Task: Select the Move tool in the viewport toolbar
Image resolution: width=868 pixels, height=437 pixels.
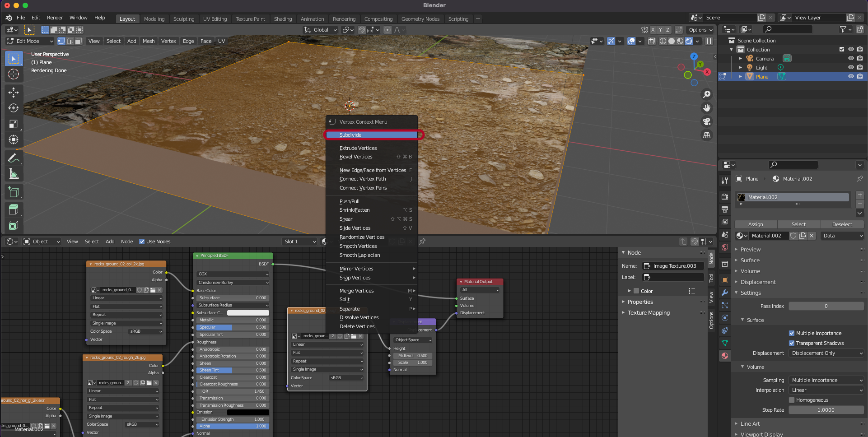Action: click(x=14, y=93)
